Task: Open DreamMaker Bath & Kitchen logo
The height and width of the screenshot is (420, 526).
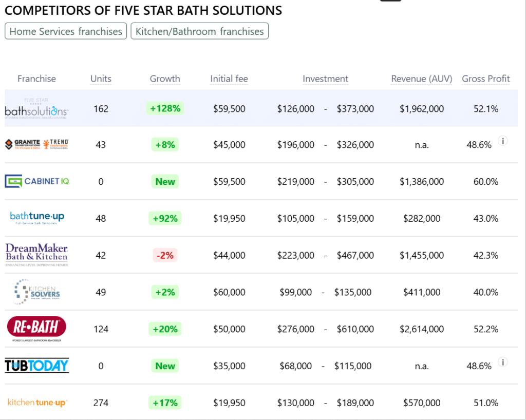Action: [x=37, y=255]
